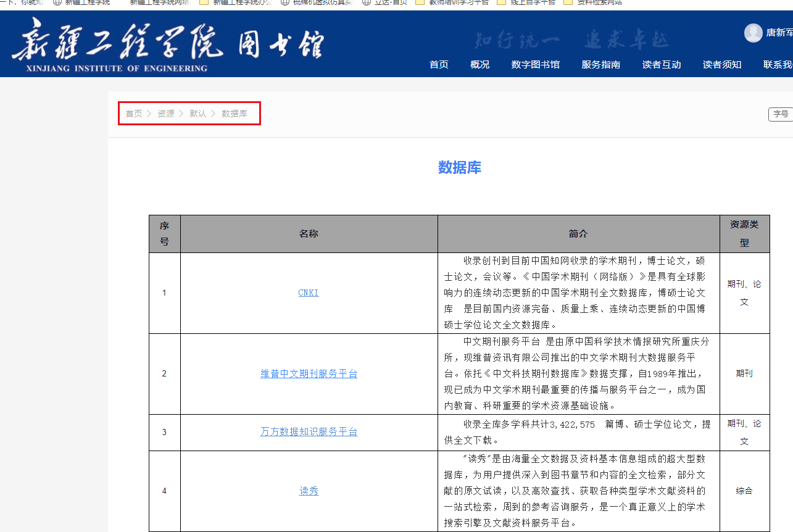
Task: Go to 数字图书馆 in the navigation bar
Action: pos(536,64)
